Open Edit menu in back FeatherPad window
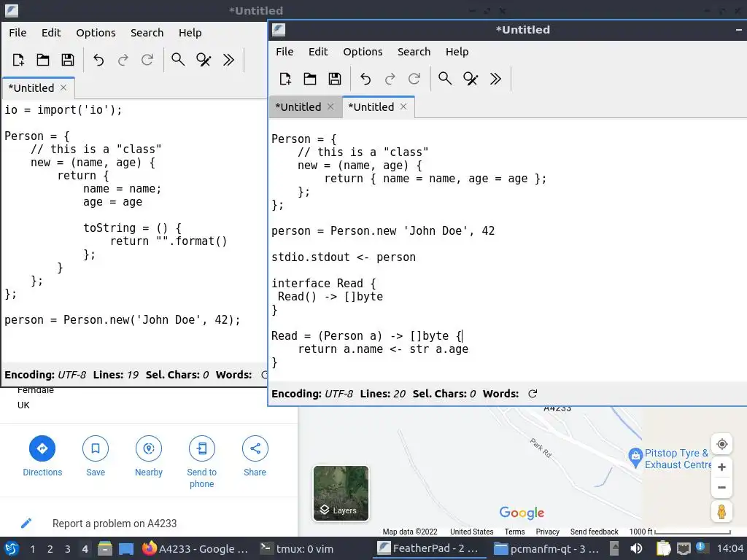This screenshot has height=560, width=747. pos(51,32)
